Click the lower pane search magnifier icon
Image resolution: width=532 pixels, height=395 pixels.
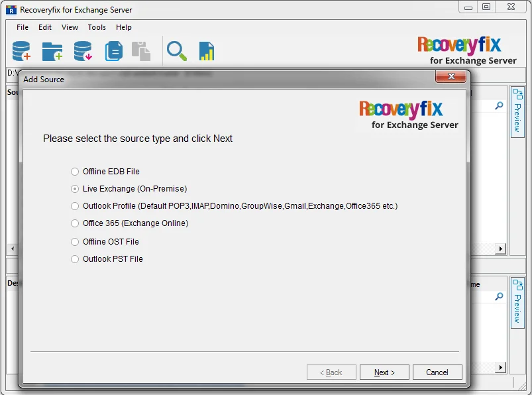click(x=499, y=297)
